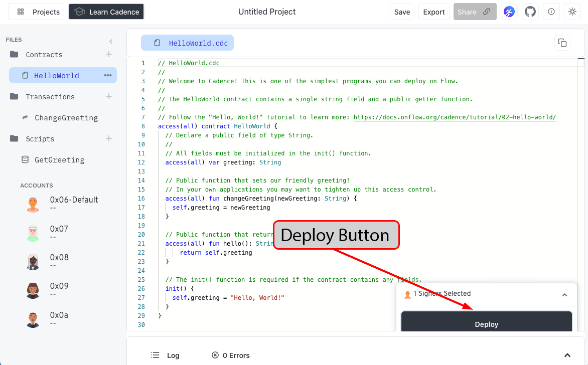Switch to the HelloWorld.cdc tab
This screenshot has height=365, width=588.
[187, 43]
